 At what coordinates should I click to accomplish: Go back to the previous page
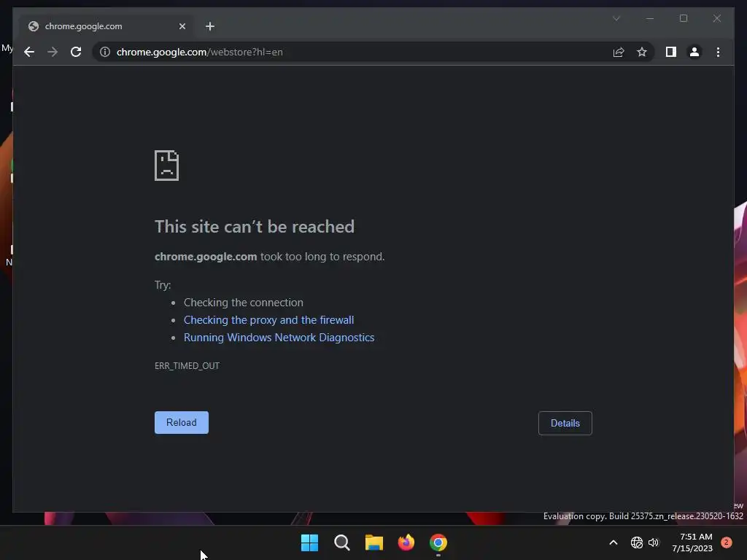[29, 52]
